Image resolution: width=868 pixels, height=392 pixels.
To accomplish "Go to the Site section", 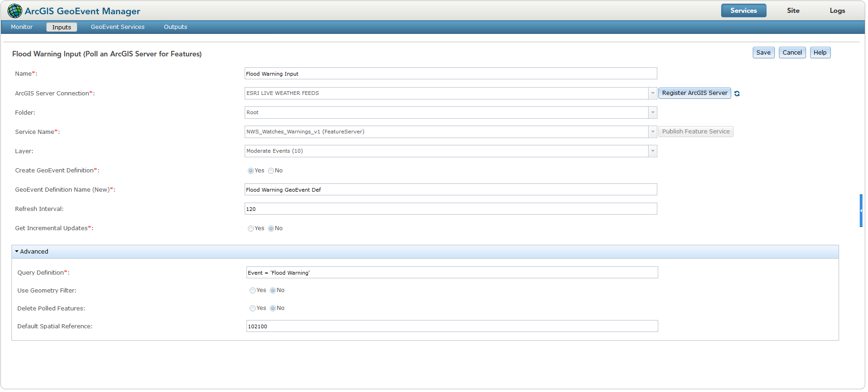I will 793,11.
